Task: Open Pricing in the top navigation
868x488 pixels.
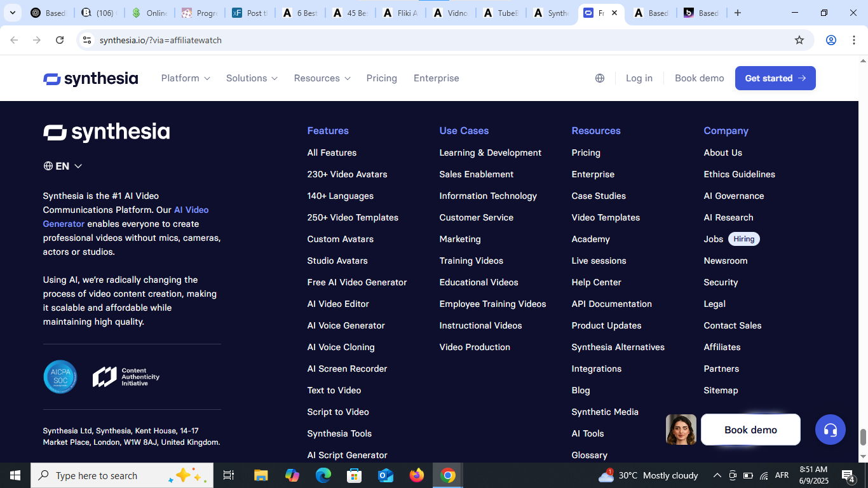Action: (x=382, y=78)
